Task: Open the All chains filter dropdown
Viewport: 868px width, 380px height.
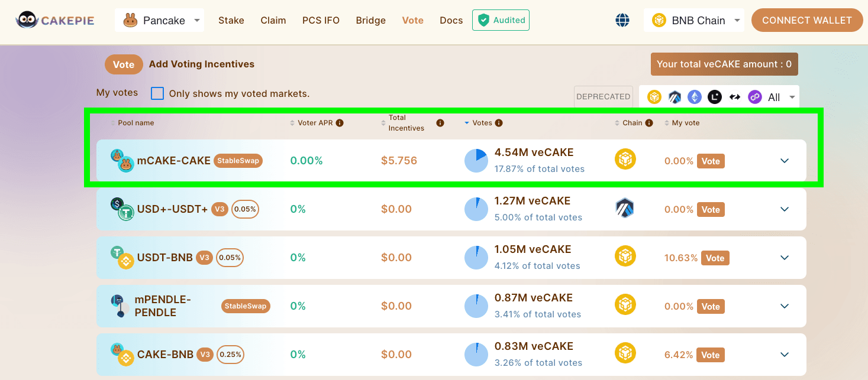Action: tap(780, 98)
